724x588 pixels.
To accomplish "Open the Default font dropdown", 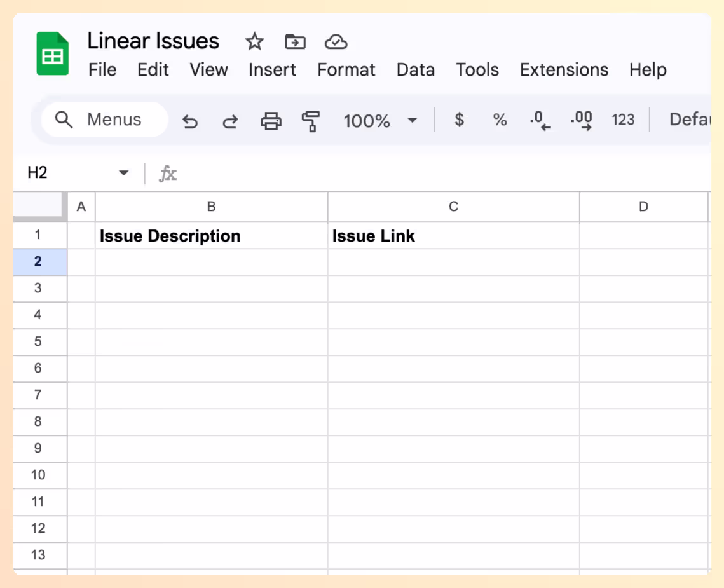I will coord(690,120).
